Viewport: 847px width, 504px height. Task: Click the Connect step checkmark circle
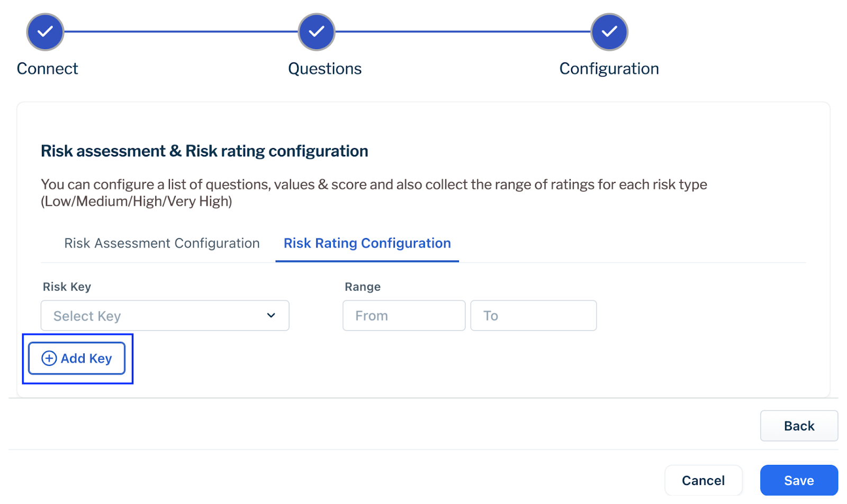coord(46,32)
